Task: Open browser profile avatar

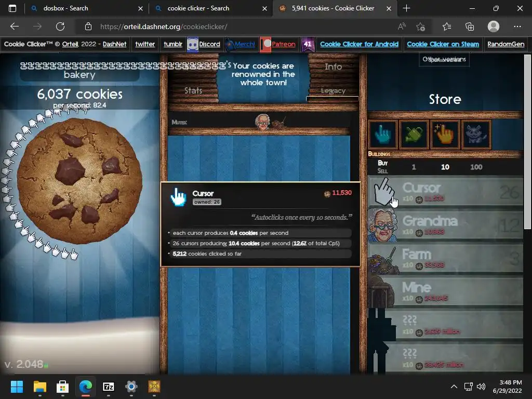Action: coord(494,26)
